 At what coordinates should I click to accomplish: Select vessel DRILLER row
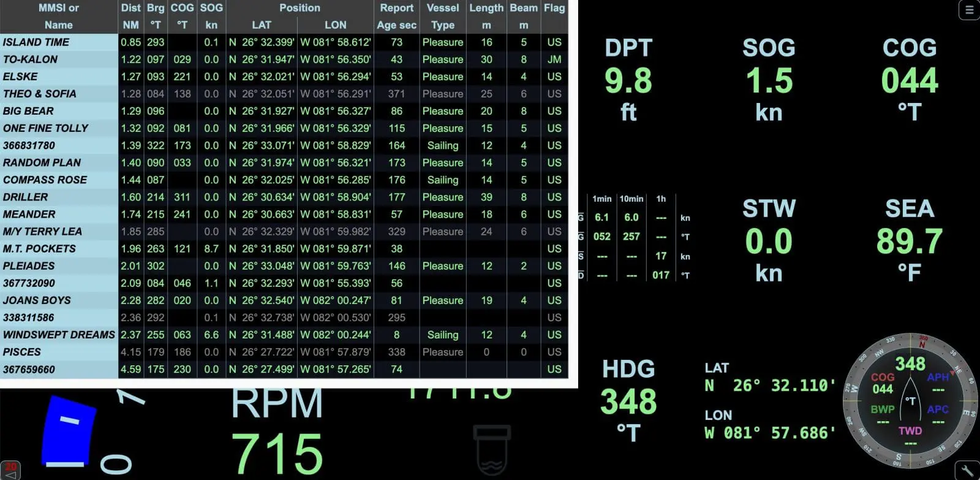coord(284,197)
